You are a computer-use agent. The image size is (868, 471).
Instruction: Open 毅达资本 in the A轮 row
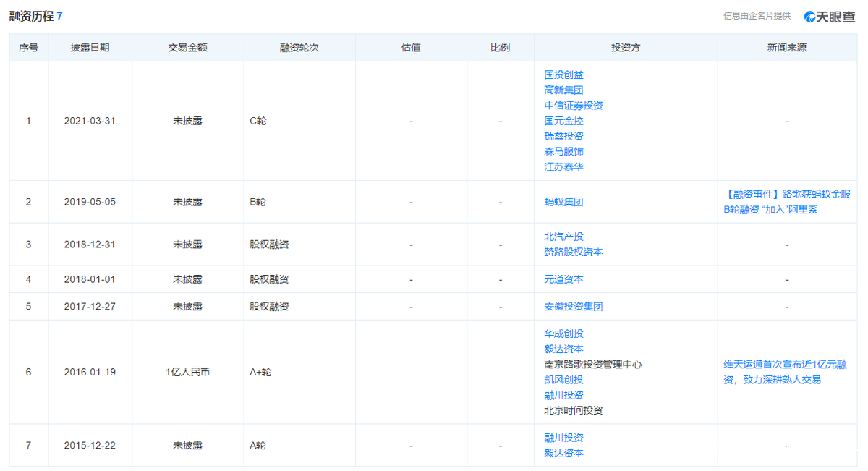(563, 453)
